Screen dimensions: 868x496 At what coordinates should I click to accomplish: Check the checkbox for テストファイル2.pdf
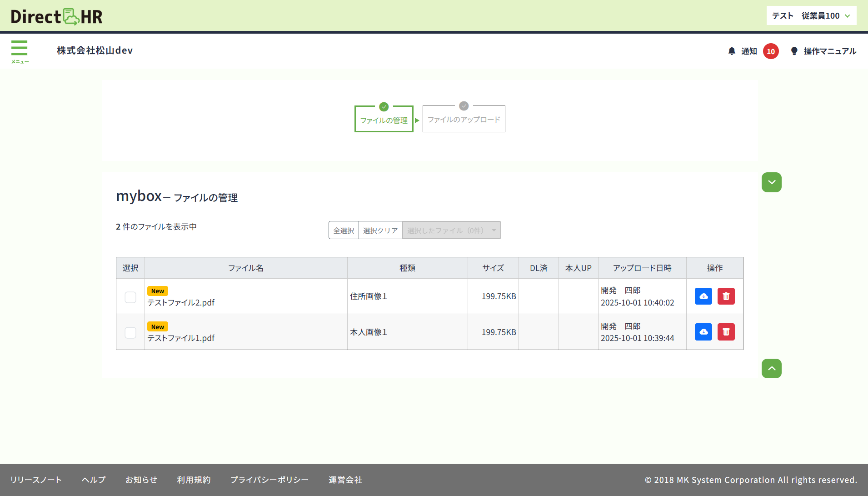(130, 297)
